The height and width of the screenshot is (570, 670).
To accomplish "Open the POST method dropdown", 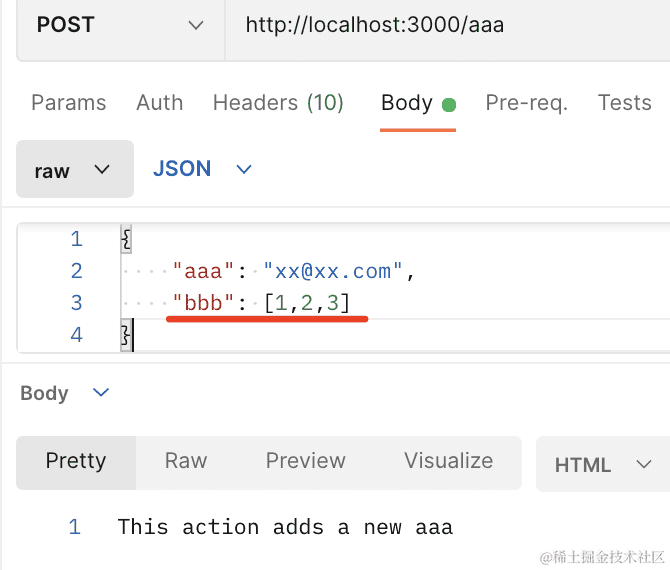I will [118, 26].
